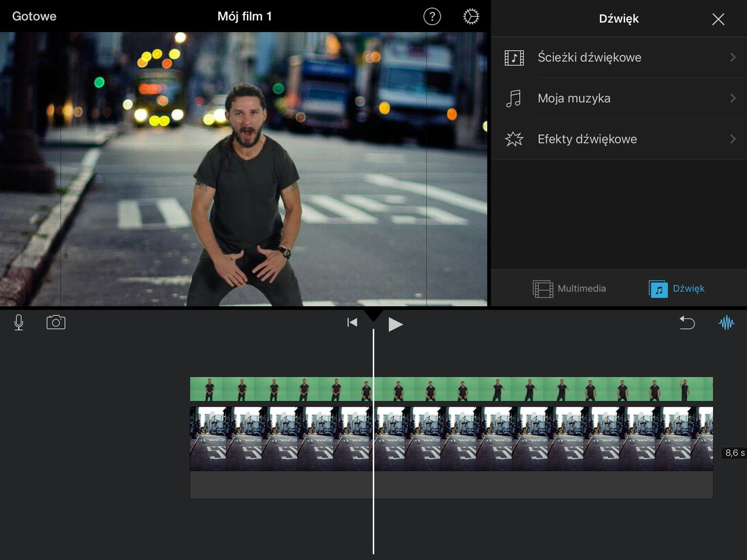Expand the Ścieżki dźwiękowe chevron
This screenshot has width=747, height=560.
tap(732, 57)
